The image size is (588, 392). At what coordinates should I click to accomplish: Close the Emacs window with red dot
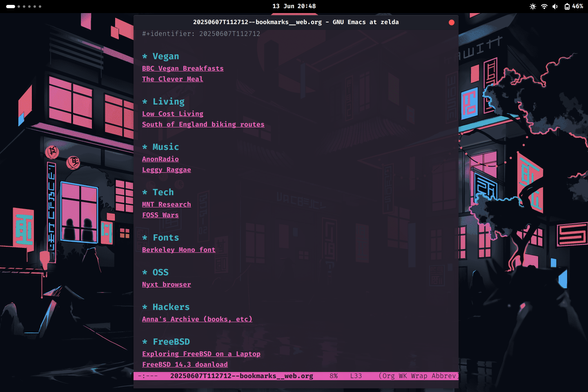(x=452, y=23)
